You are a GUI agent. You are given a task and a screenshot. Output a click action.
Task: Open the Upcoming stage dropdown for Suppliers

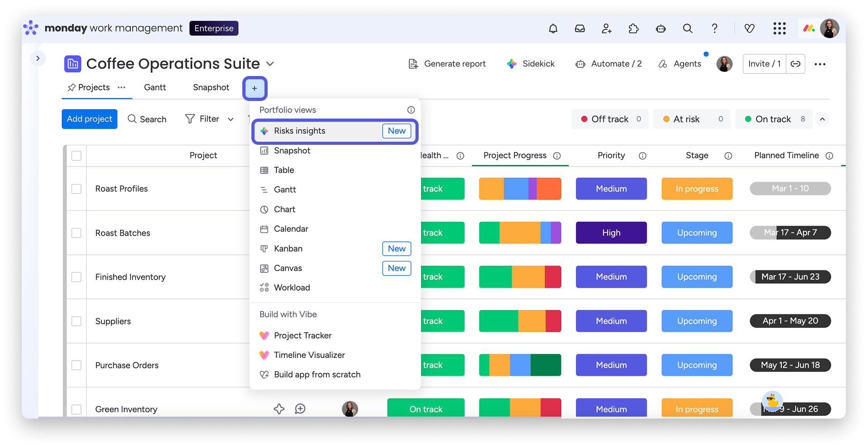[x=697, y=321]
